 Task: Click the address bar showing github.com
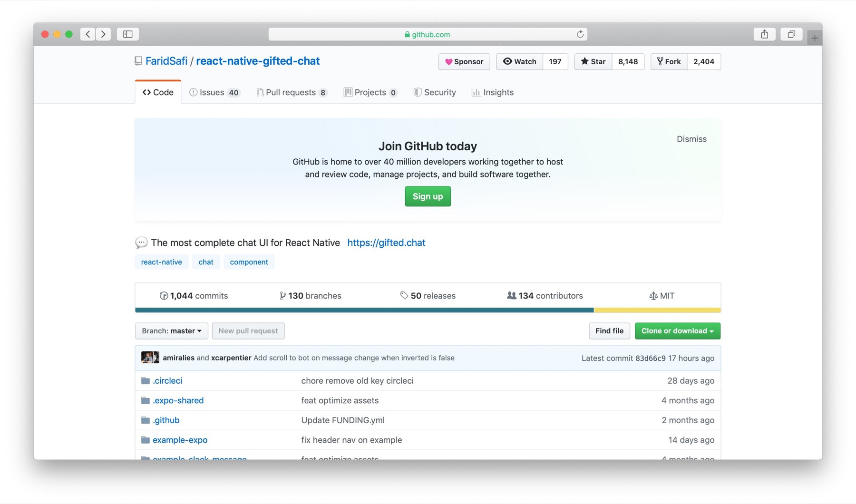(428, 34)
